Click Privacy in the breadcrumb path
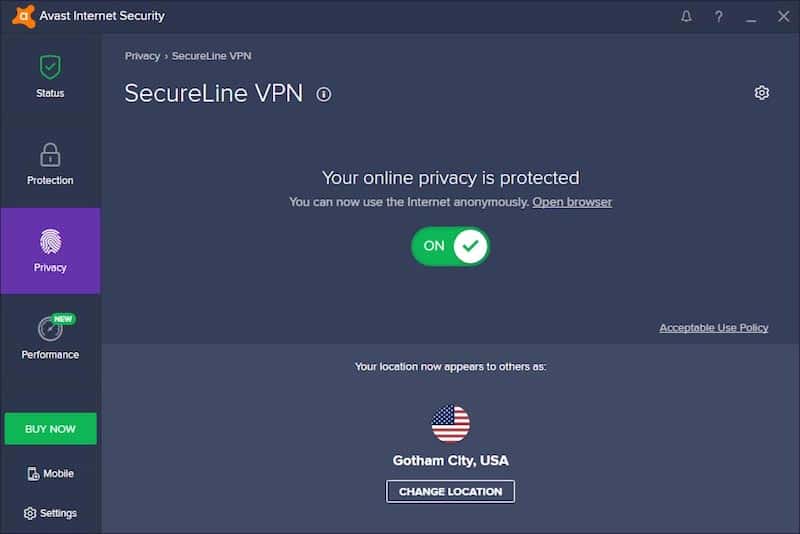800x534 pixels. (x=142, y=56)
